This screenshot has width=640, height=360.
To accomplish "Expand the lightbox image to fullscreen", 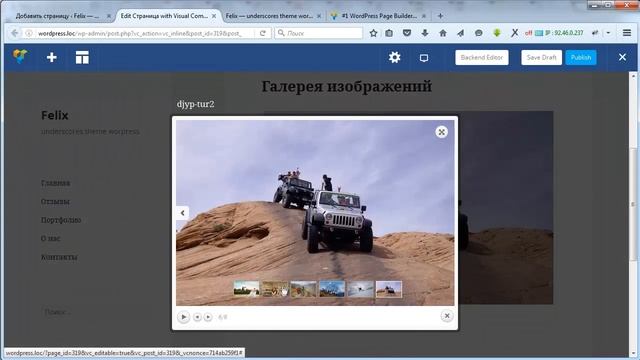I will [x=441, y=132].
